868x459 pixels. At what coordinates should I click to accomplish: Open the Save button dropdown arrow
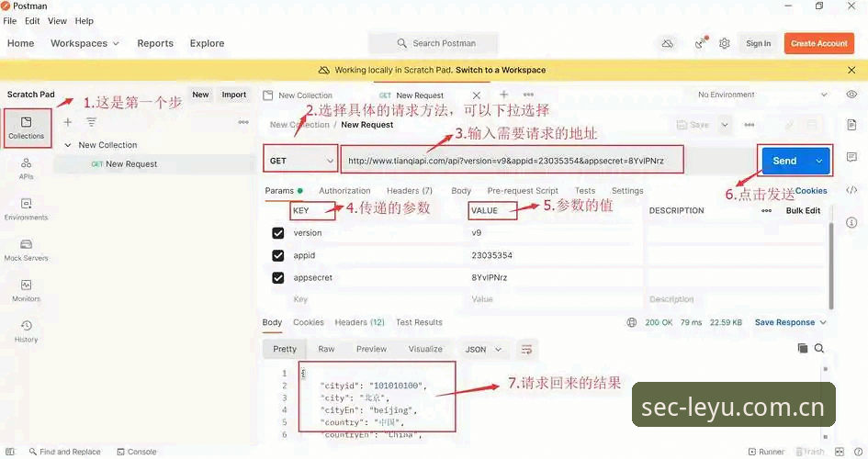(x=724, y=125)
